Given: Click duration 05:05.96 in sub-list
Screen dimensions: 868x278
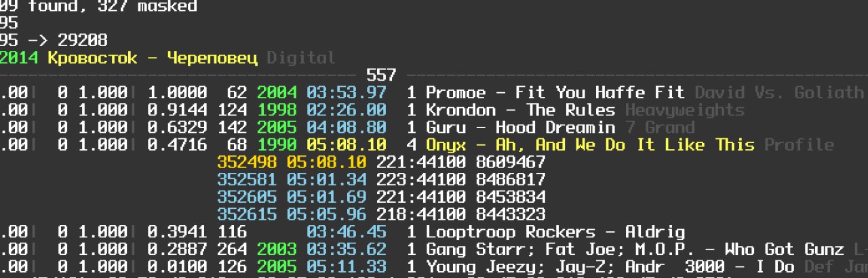Looking at the screenshot, I should [x=326, y=214].
